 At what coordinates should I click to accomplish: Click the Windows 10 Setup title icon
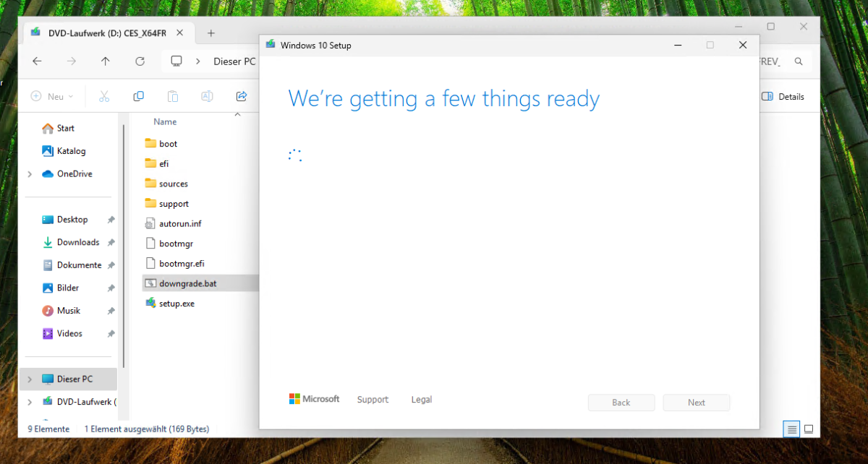271,45
